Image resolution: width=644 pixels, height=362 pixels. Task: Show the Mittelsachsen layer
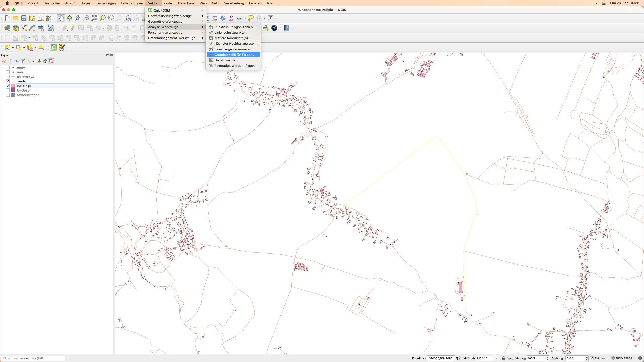click(8, 95)
